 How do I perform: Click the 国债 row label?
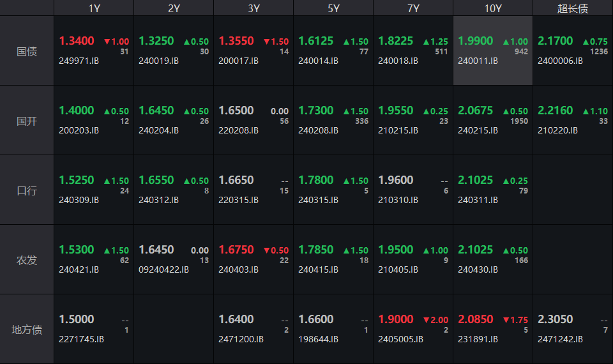pyautogui.click(x=27, y=51)
